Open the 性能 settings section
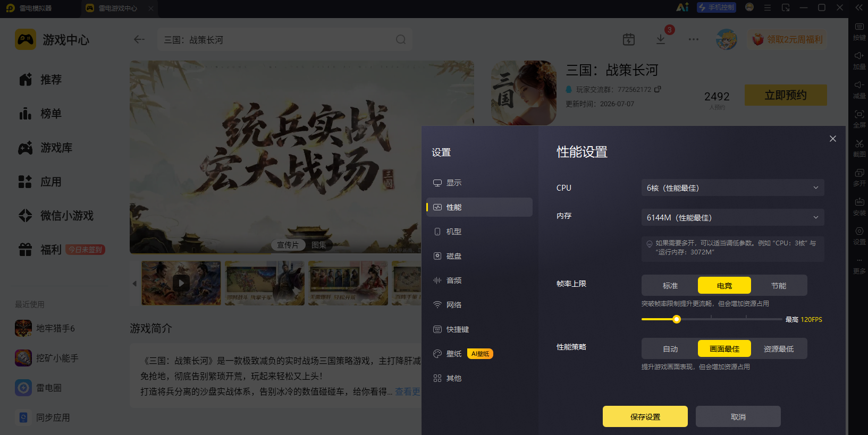Screen dimensions: 868x435 tap(479, 207)
